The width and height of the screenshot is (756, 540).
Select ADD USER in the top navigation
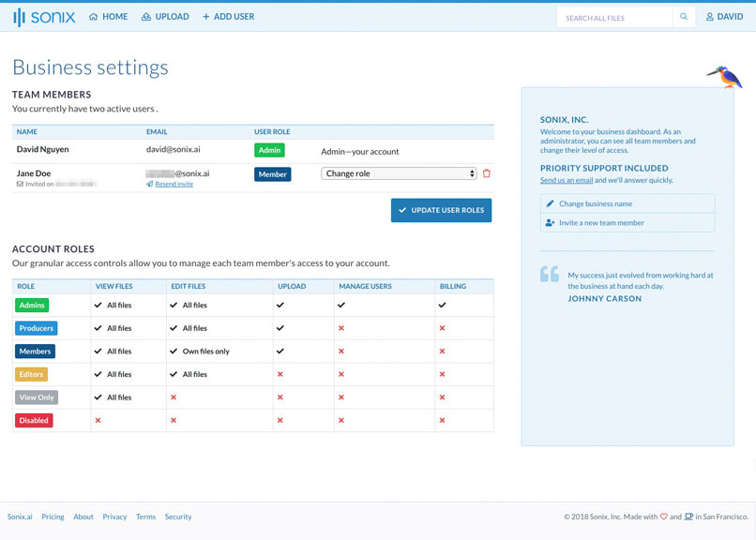[229, 16]
